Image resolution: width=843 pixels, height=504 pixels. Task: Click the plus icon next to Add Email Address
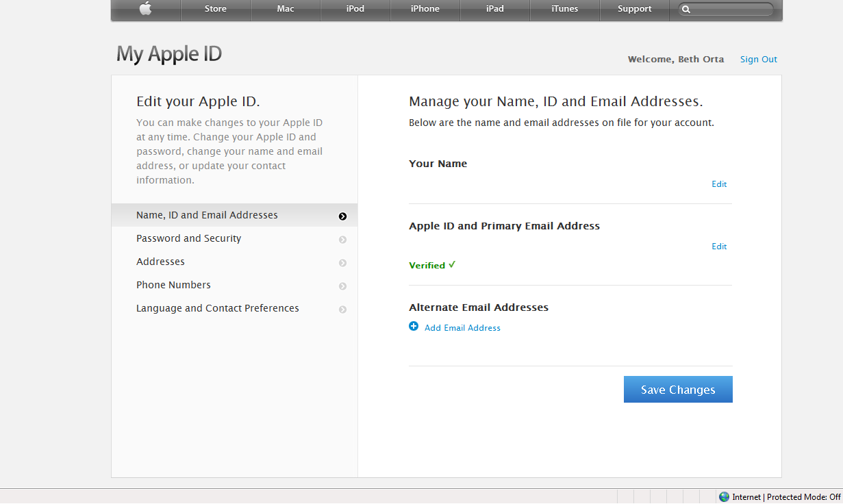click(x=414, y=327)
